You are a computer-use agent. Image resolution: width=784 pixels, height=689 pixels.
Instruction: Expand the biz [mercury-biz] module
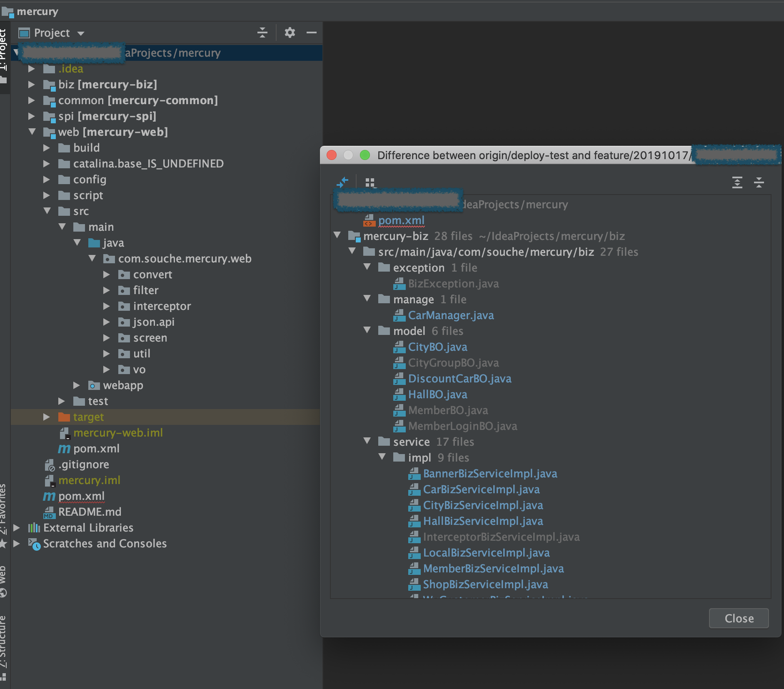[31, 85]
